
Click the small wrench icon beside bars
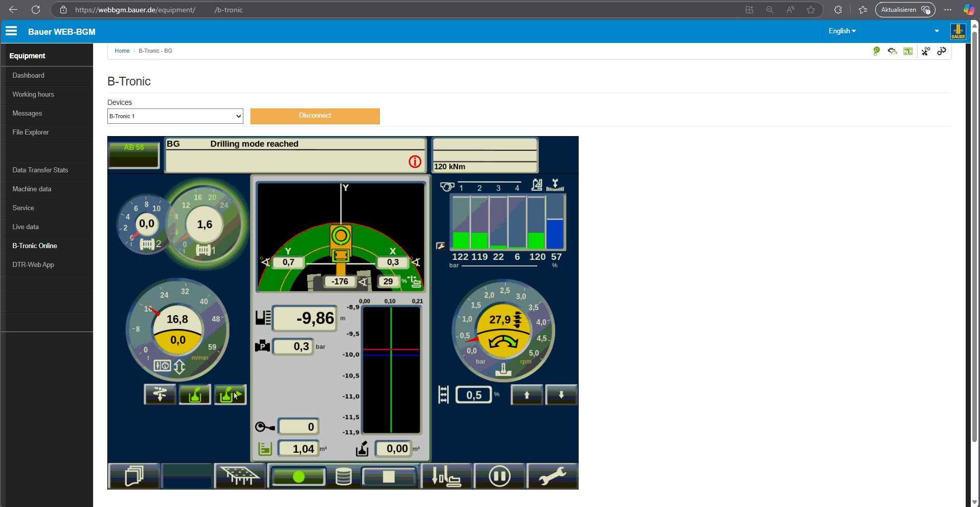[441, 246]
